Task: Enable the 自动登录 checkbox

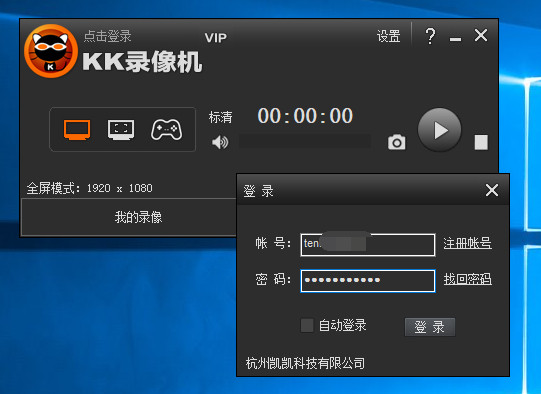Action: tap(307, 325)
